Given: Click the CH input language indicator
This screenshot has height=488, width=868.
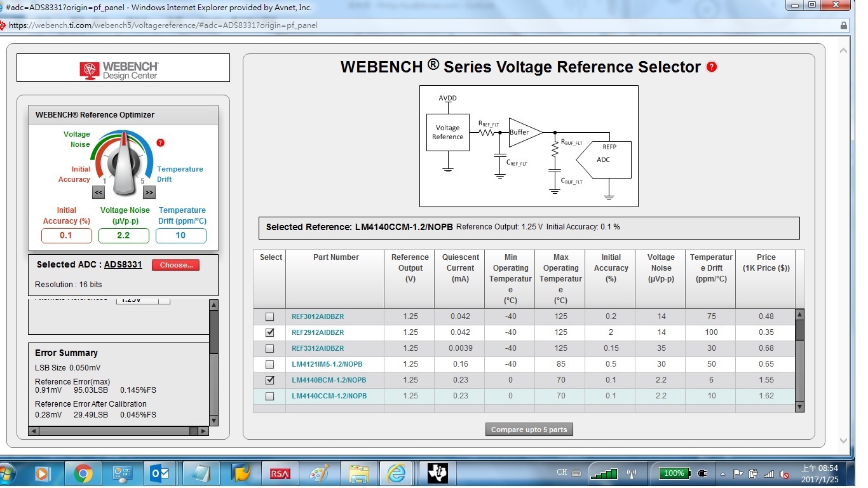Looking at the screenshot, I should point(562,473).
